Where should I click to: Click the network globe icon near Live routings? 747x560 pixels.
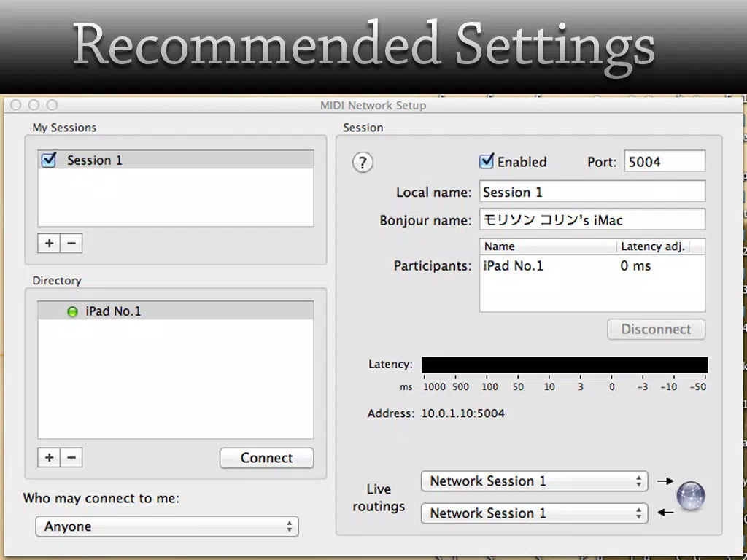(x=690, y=496)
